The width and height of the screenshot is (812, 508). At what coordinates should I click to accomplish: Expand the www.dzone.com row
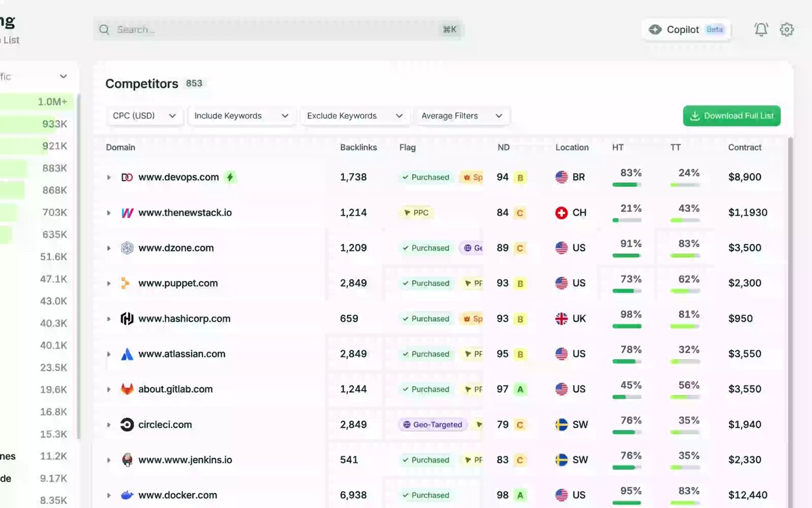click(x=109, y=248)
